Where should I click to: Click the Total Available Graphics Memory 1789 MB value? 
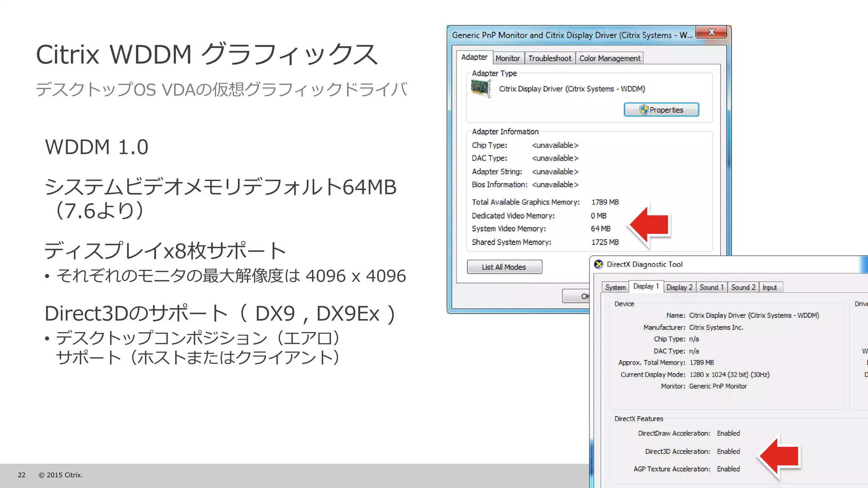click(x=605, y=202)
